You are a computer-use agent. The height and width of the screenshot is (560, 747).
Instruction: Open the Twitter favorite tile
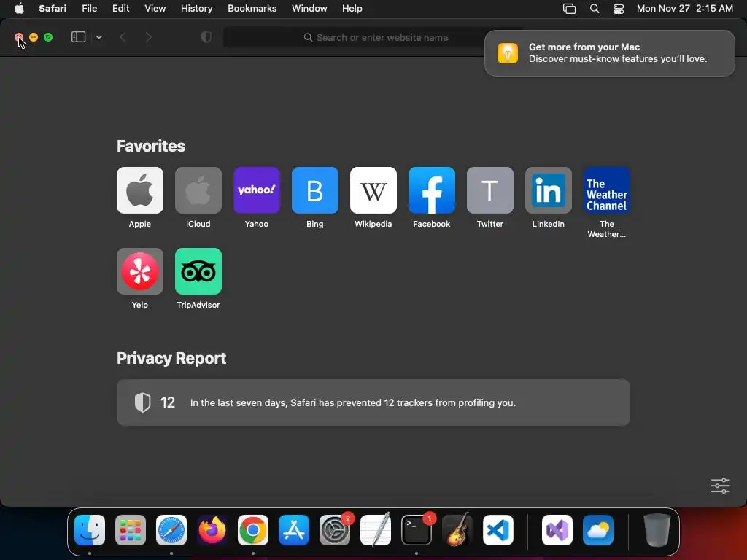coord(489,190)
